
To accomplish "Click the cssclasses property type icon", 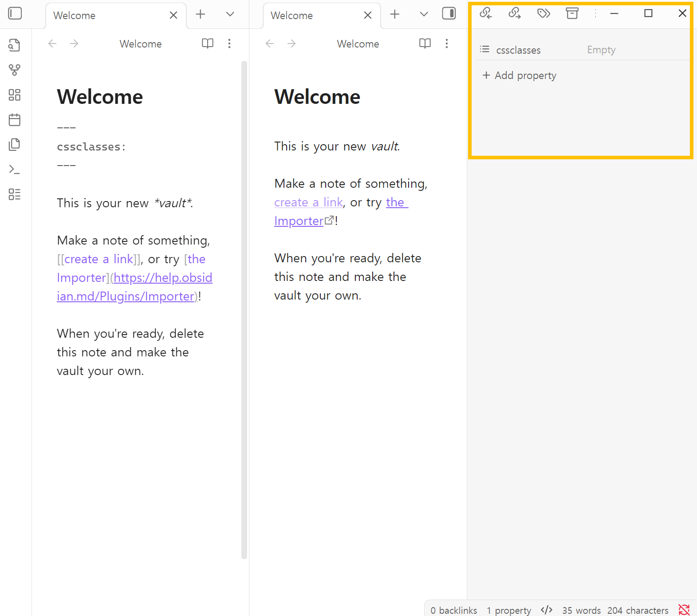I will (x=485, y=49).
